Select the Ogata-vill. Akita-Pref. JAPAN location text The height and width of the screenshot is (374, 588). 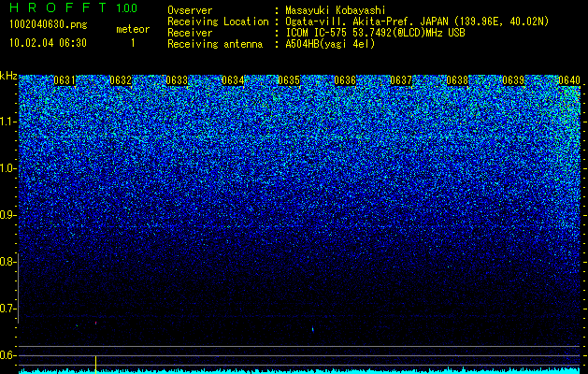(x=417, y=22)
